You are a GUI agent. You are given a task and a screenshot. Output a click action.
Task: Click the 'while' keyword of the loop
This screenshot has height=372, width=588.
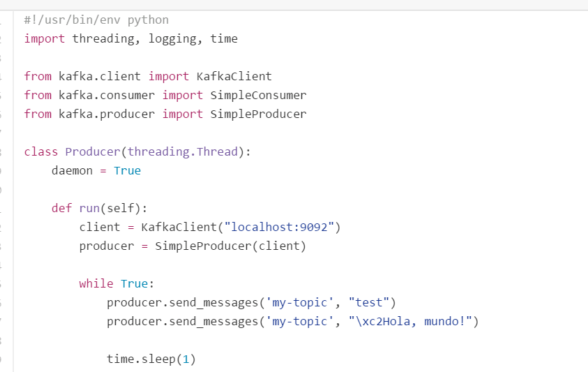point(96,283)
